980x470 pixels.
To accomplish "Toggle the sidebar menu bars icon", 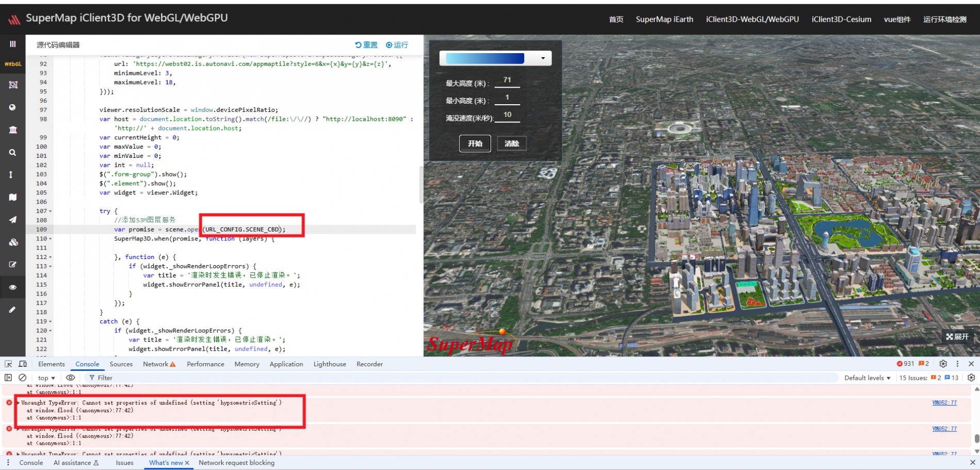I will (x=12, y=44).
